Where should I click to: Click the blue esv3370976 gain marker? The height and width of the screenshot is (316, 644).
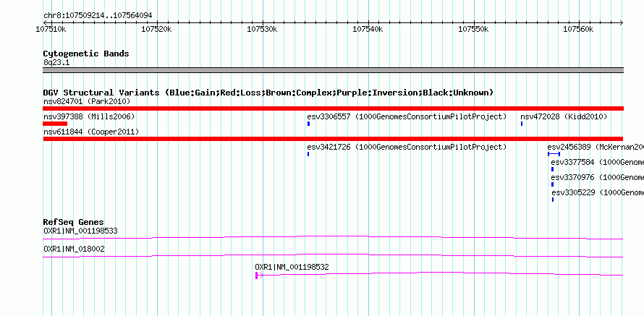tap(552, 184)
